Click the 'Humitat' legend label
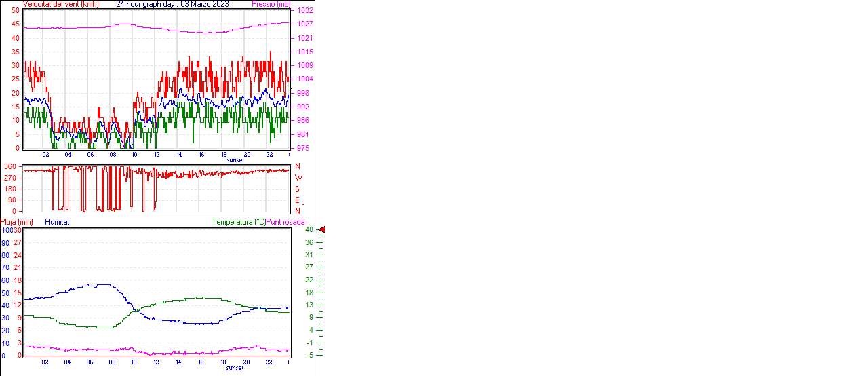The image size is (868, 376). (57, 222)
